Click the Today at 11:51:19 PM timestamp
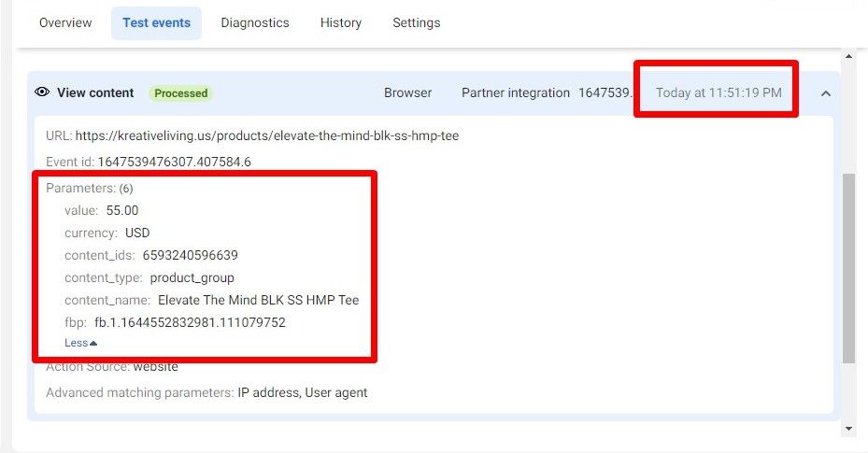The image size is (868, 453). pyautogui.click(x=719, y=92)
